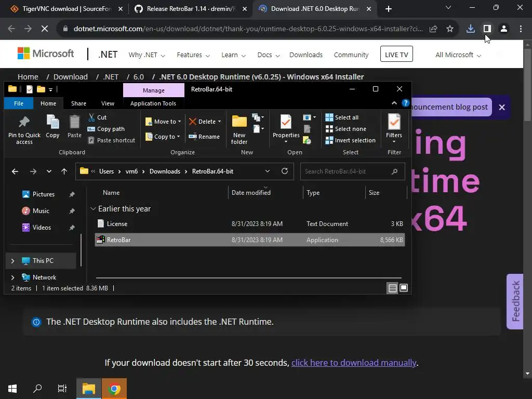Switch to Release RetroBar 1.14 tab
This screenshot has width=532, height=399.
coord(191,9)
